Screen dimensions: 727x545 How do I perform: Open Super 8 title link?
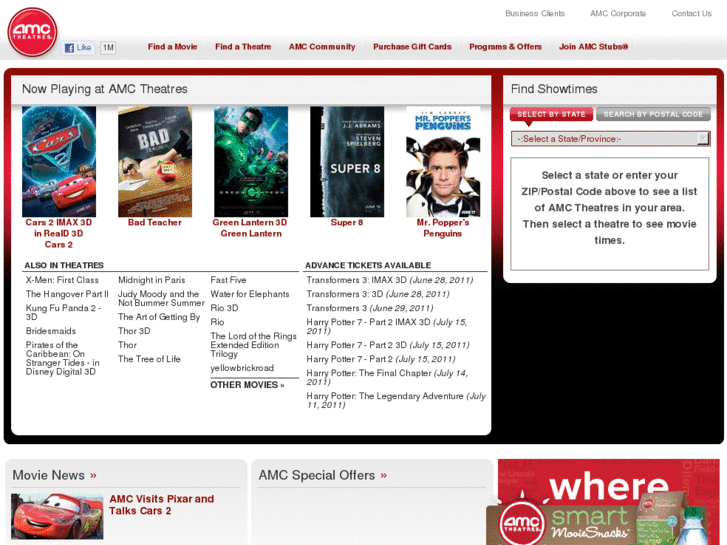pyautogui.click(x=347, y=222)
